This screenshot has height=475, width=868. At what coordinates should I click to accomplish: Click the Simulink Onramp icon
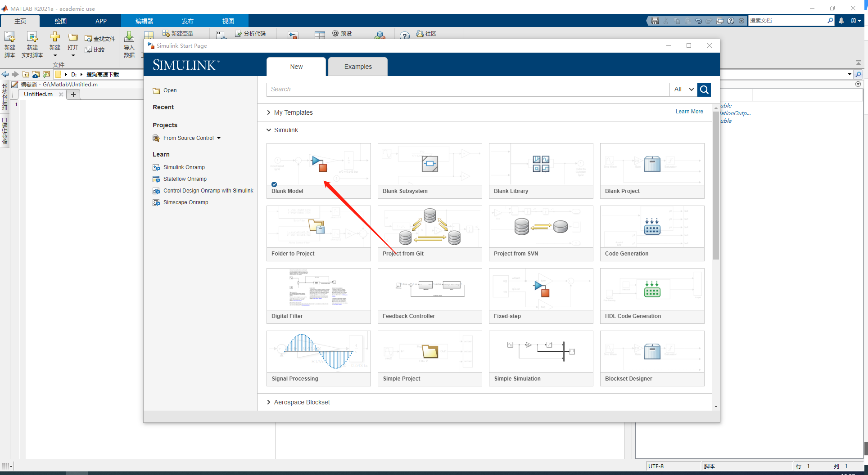click(x=156, y=167)
